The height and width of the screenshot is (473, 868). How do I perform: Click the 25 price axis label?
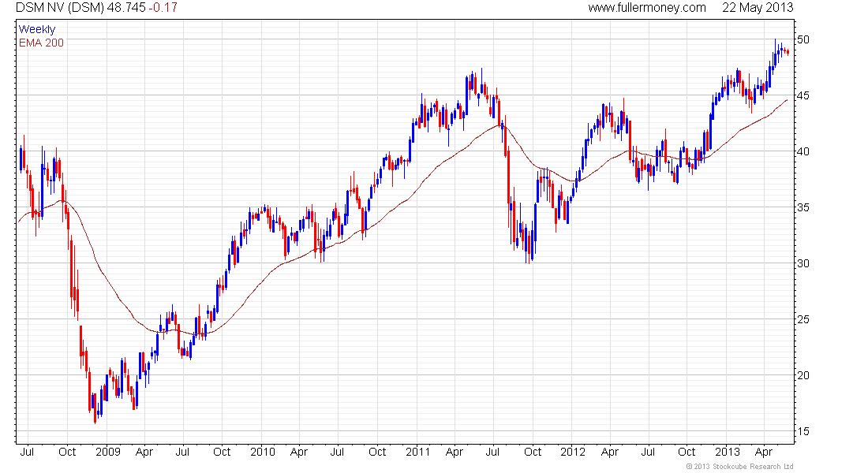(803, 320)
